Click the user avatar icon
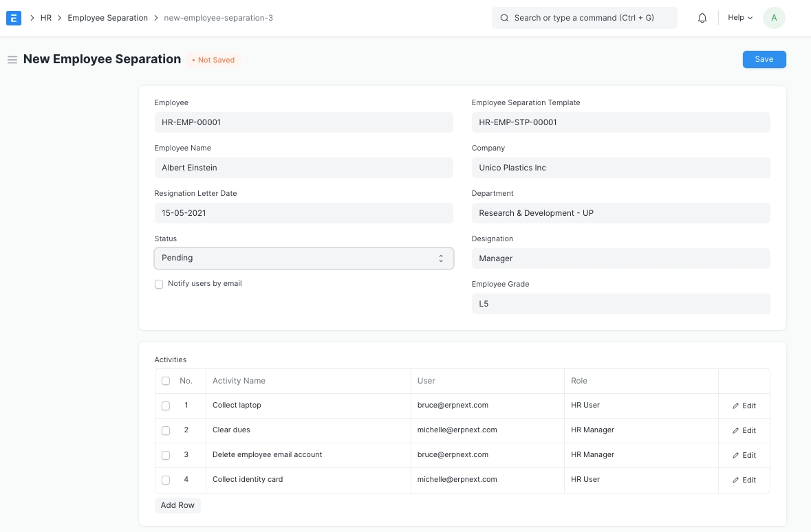The width and height of the screenshot is (811, 532). point(774,18)
